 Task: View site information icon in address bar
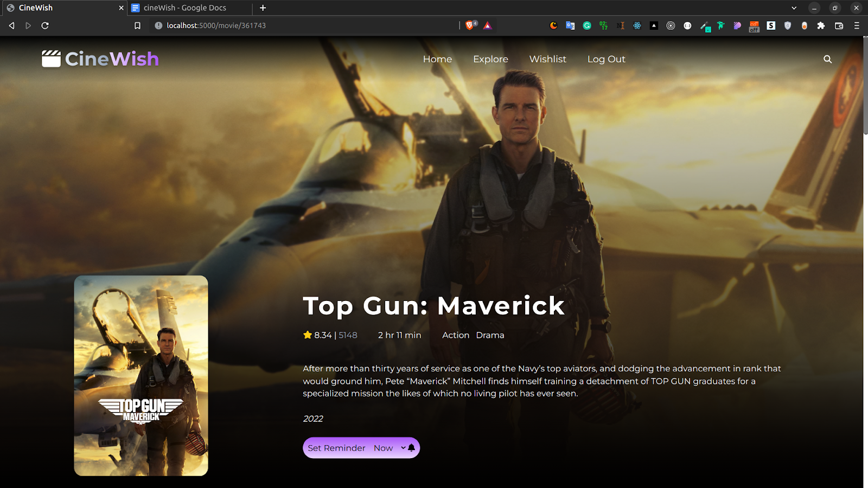point(158,25)
